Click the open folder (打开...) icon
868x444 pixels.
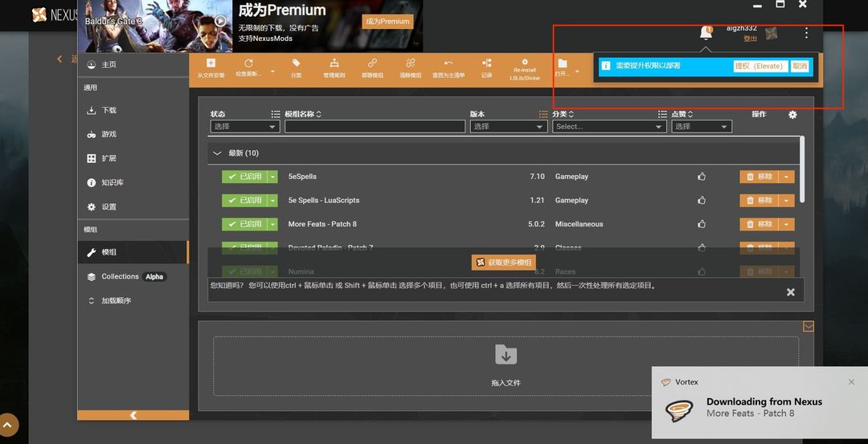coord(563,63)
